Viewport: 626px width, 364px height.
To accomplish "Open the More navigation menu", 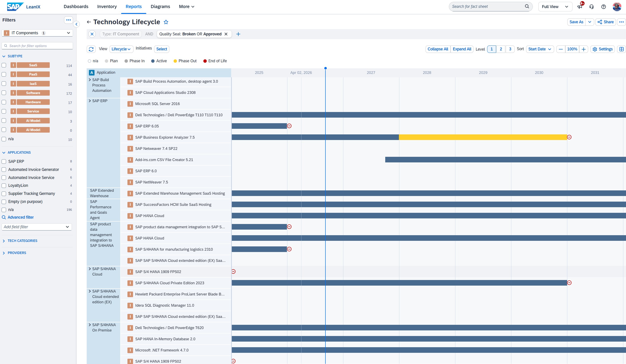I will pos(187,7).
